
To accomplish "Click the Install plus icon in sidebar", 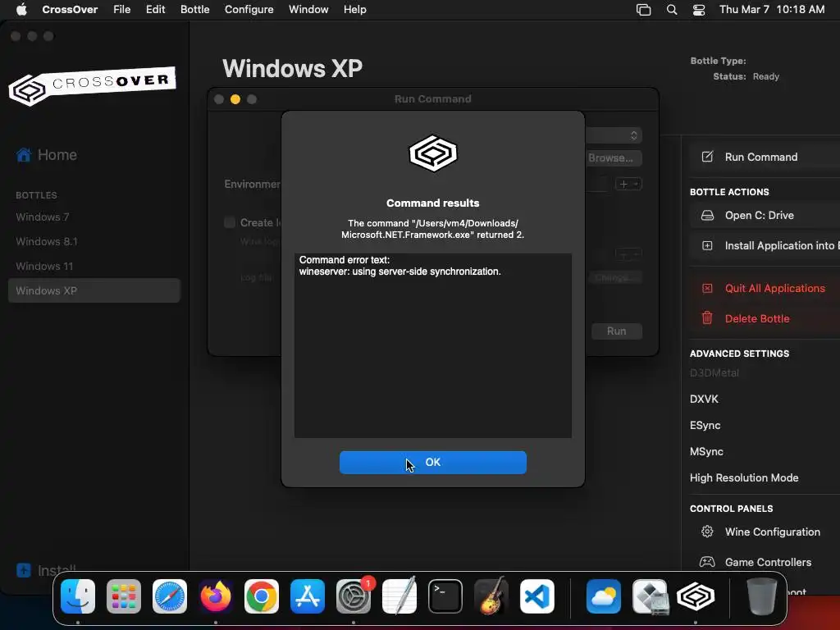I will [24, 570].
